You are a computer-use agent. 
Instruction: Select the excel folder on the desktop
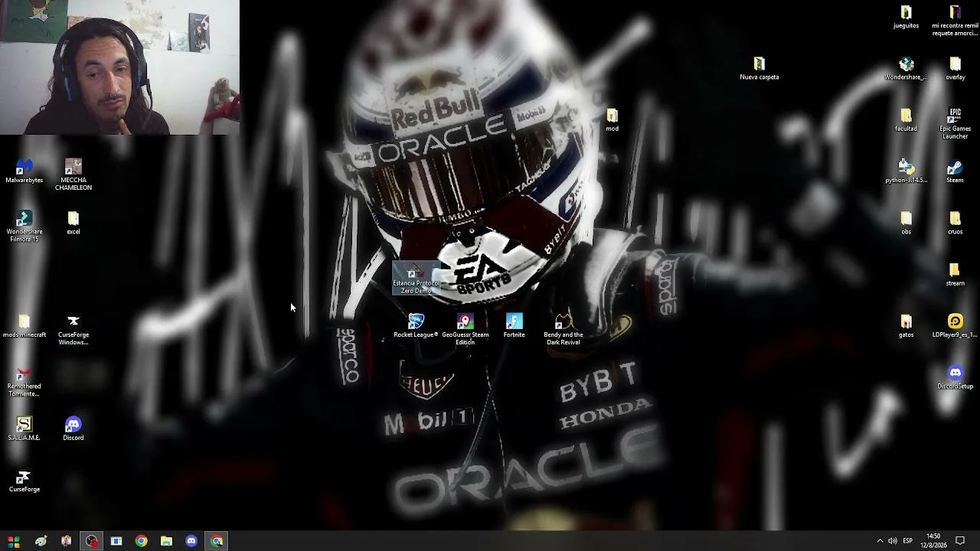[73, 223]
